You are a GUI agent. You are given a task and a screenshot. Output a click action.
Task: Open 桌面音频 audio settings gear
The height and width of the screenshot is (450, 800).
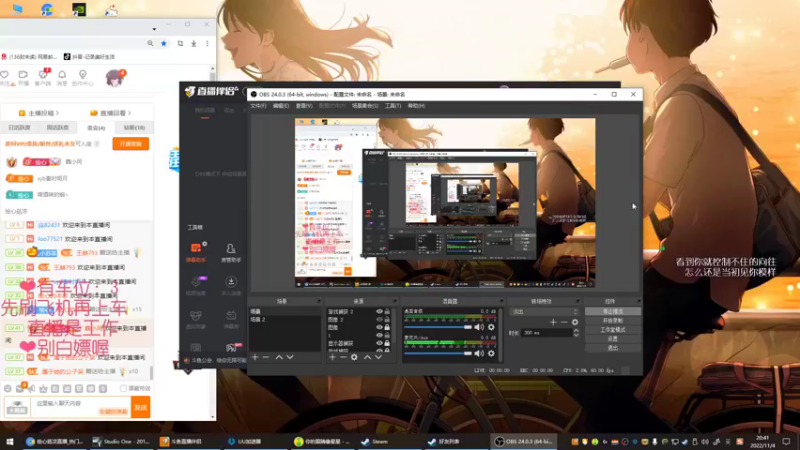(491, 327)
